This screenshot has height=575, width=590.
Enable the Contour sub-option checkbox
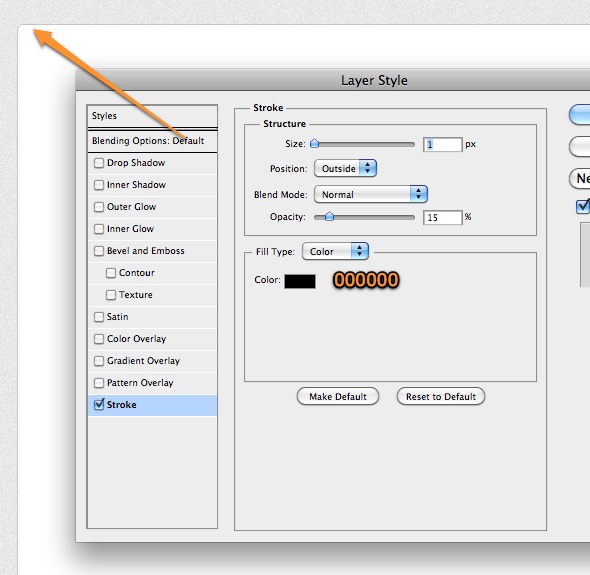tap(111, 273)
